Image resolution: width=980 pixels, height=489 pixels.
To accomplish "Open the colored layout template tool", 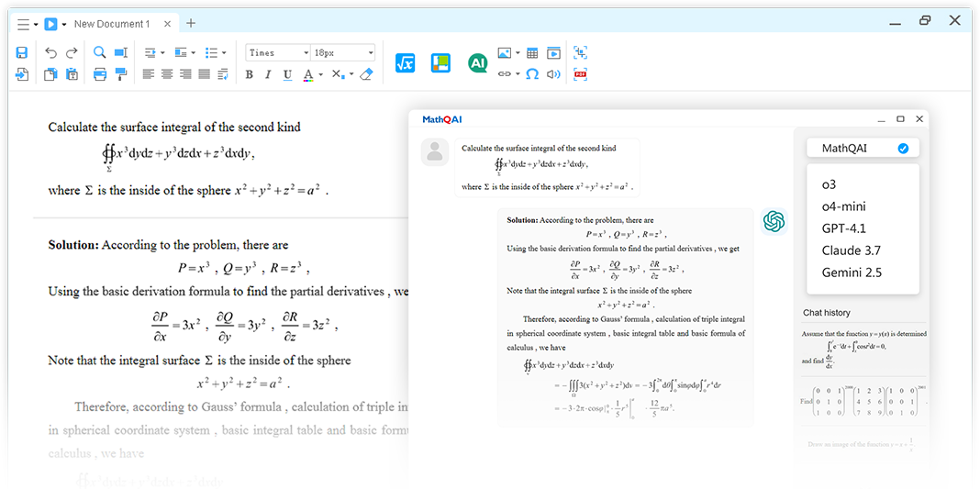I will coord(440,63).
